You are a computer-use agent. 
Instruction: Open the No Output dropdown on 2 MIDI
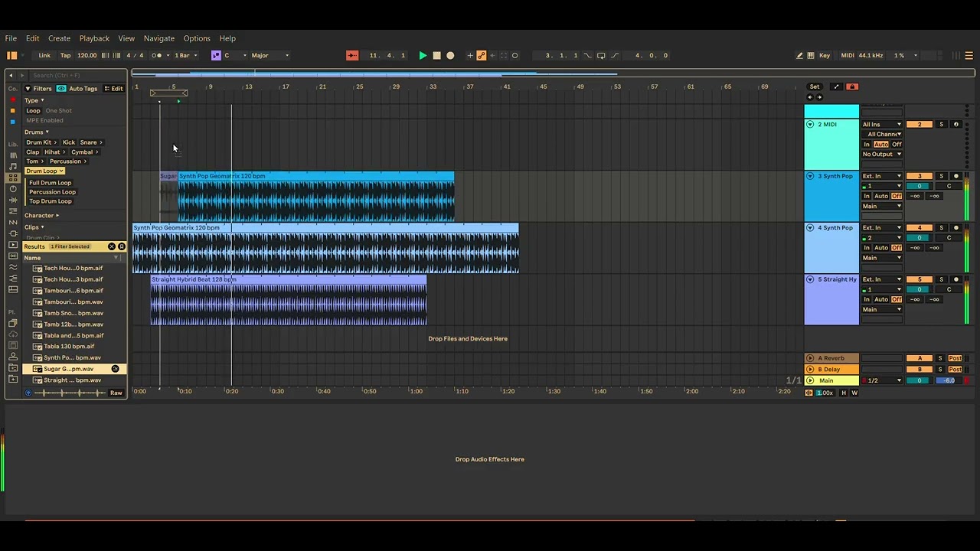882,155
